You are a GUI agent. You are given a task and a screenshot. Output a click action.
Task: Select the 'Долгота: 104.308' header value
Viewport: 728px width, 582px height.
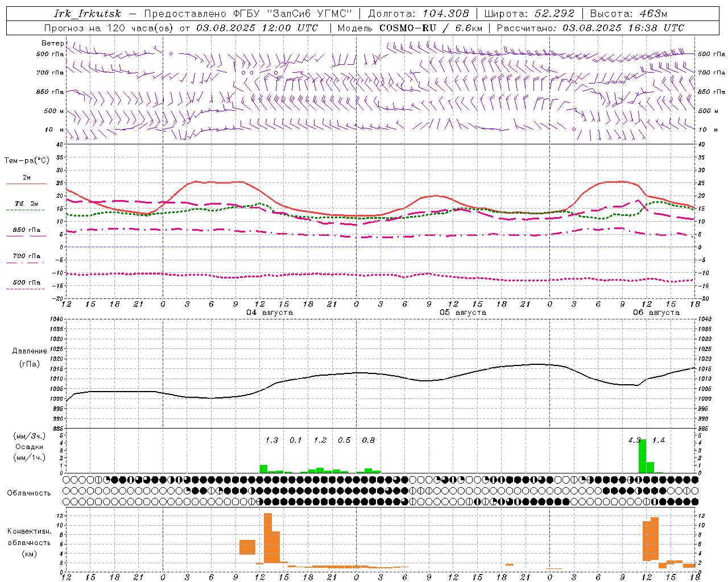click(419, 14)
